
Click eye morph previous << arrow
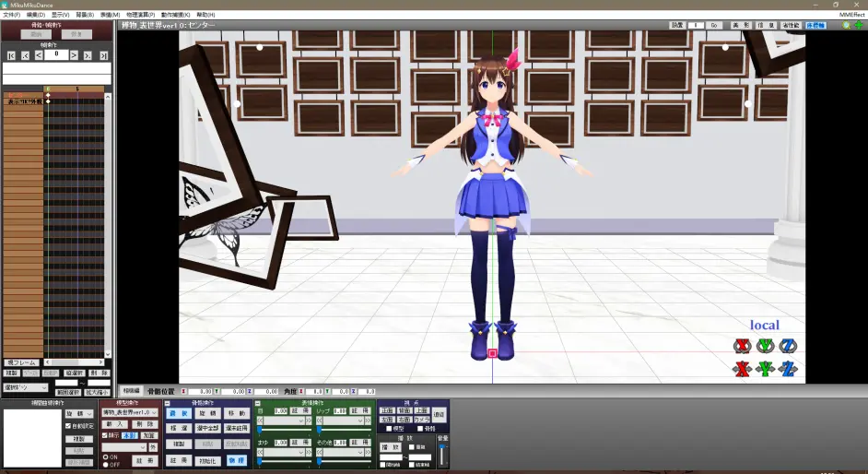click(260, 421)
